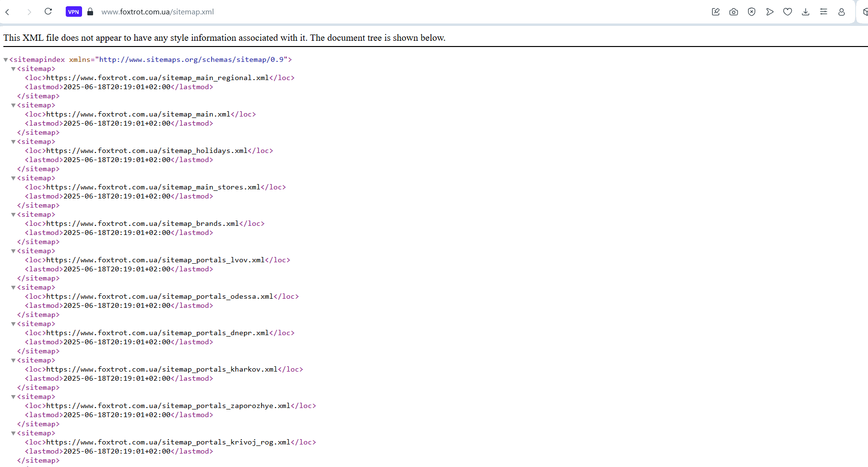Click the sitemap_main_stores.xml loc line

155,187
